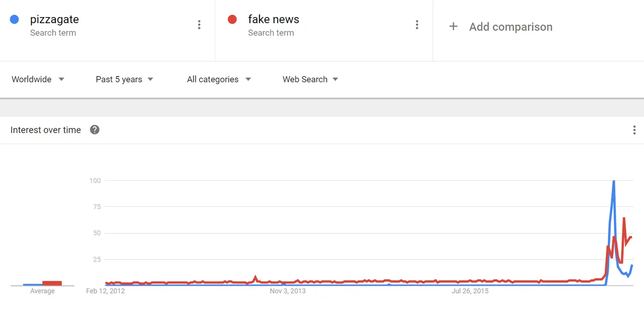This screenshot has width=644, height=310.
Task: Edit the pizzagate search term
Action: coord(54,20)
